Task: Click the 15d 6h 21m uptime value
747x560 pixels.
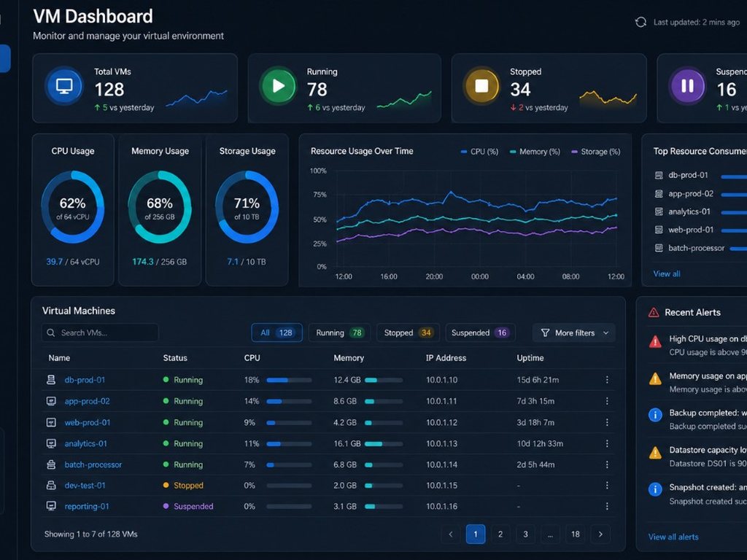Action: tap(538, 380)
